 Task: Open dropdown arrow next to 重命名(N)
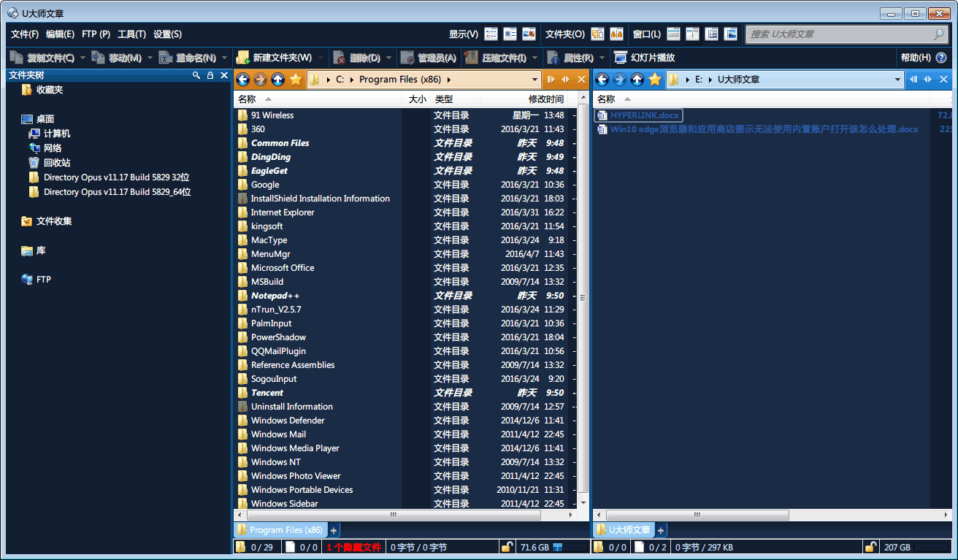click(224, 58)
